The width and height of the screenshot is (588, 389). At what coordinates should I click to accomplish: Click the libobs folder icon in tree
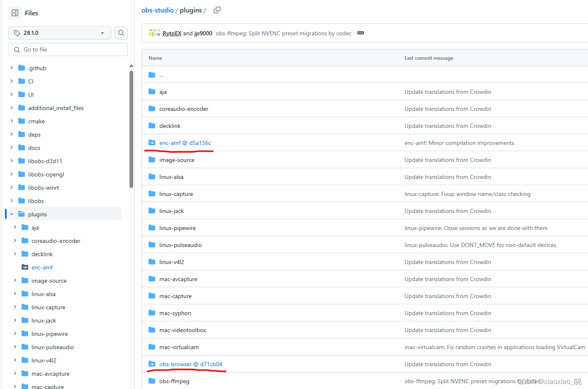point(22,201)
